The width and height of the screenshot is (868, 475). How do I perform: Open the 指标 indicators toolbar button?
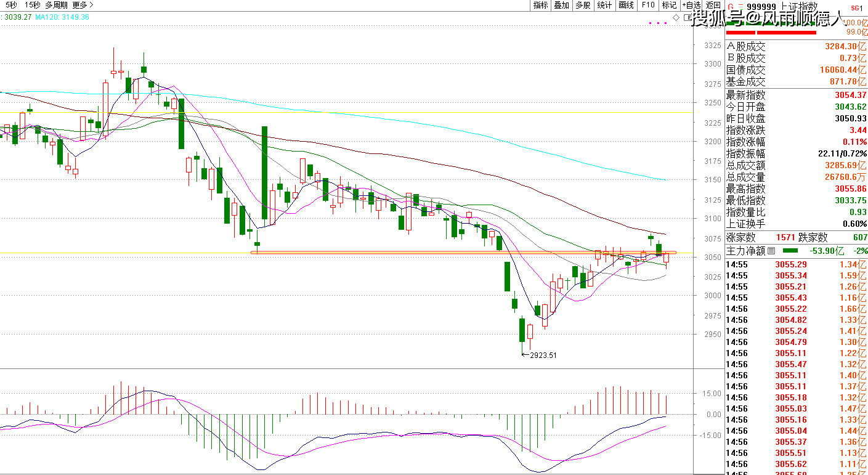click(x=541, y=5)
